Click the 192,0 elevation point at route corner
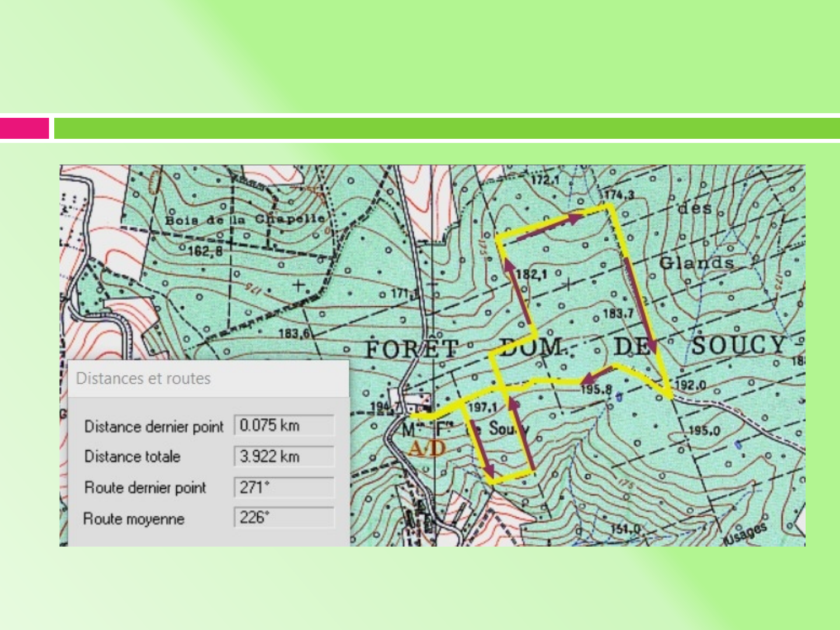The width and height of the screenshot is (840, 630). [690, 386]
